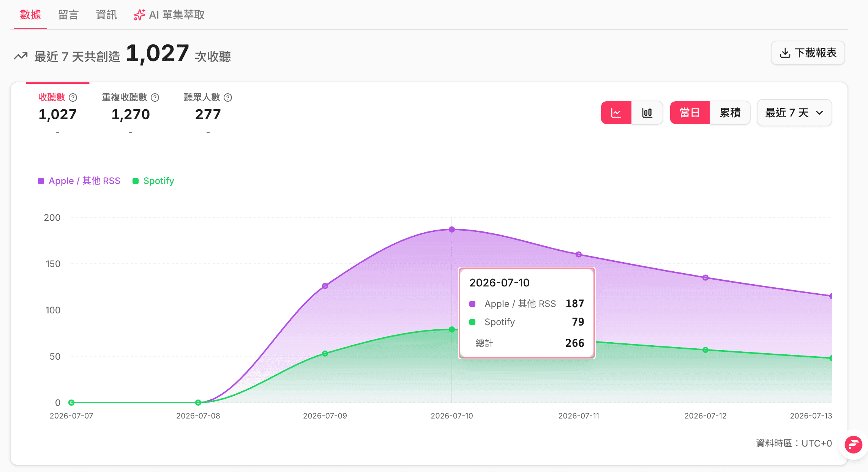868x472 pixels.
Task: Click the tooltip Apple / 其他 RSS 187 row
Action: pyautogui.click(x=527, y=304)
